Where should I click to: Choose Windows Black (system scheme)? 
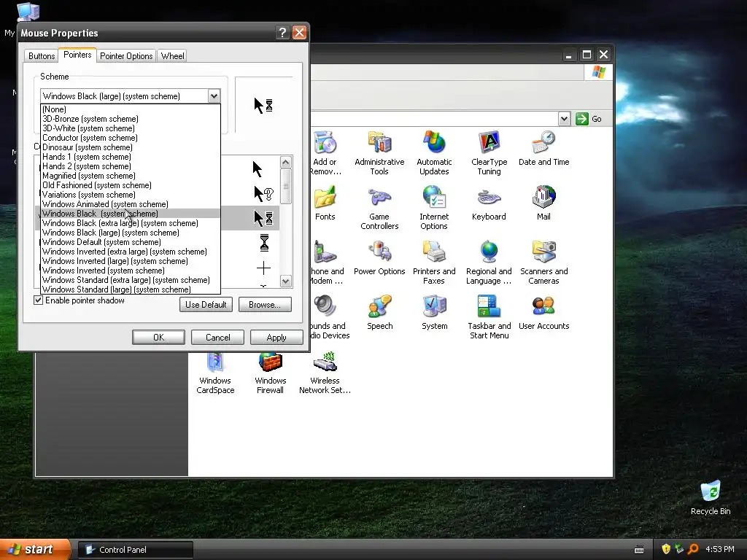(130, 214)
